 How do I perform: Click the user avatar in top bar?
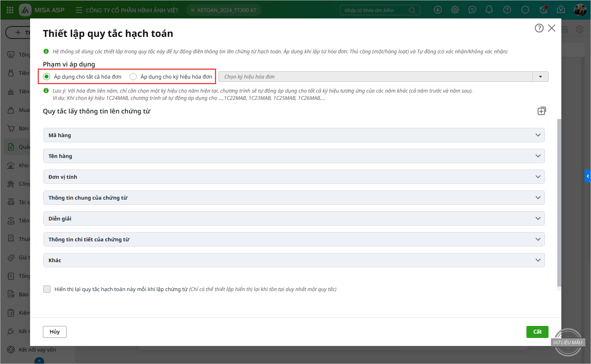click(580, 10)
